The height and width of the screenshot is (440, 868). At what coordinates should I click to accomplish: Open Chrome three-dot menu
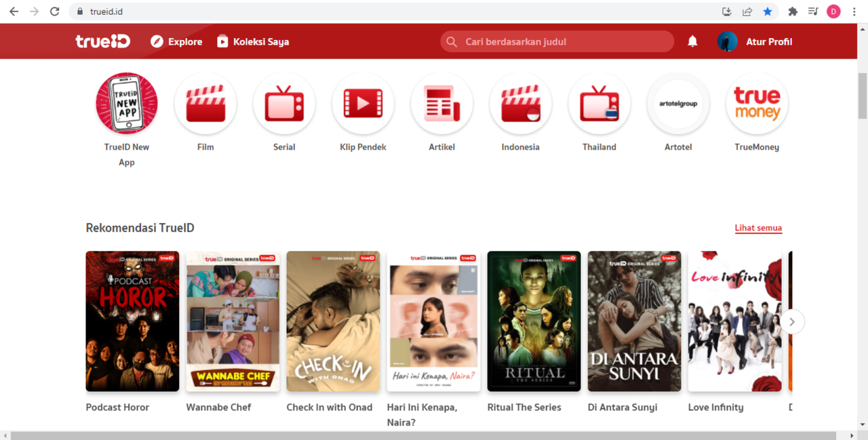pos(854,12)
